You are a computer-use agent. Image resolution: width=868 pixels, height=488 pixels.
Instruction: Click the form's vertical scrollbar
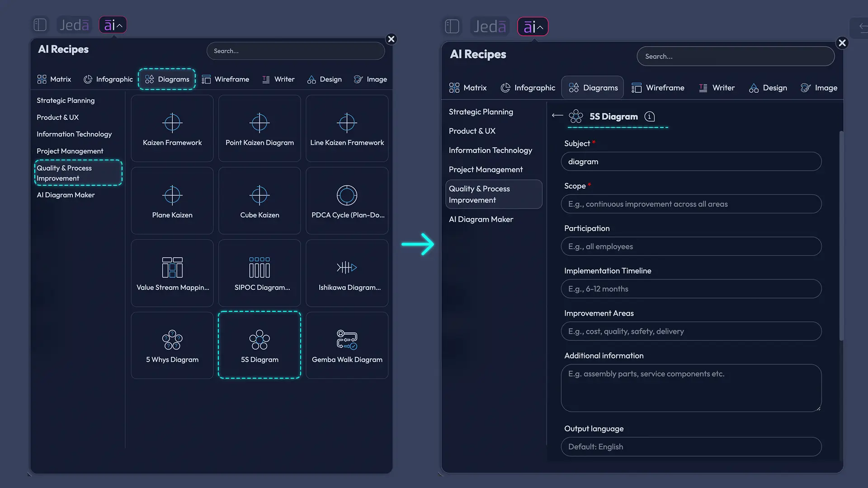841,235
